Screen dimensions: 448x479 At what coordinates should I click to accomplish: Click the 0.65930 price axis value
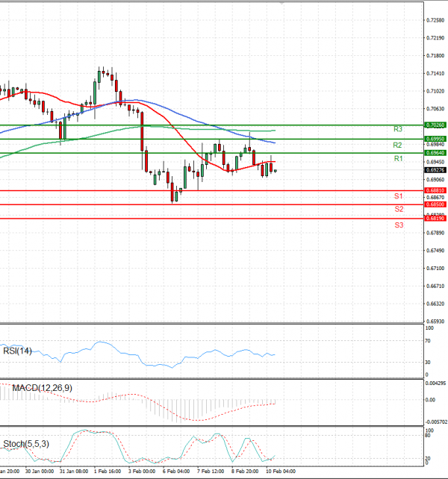[435, 322]
